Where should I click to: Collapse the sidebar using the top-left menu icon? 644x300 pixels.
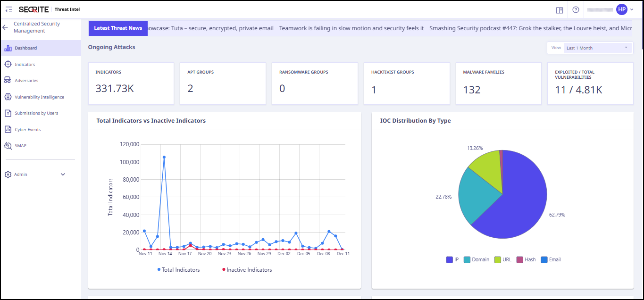(x=9, y=9)
